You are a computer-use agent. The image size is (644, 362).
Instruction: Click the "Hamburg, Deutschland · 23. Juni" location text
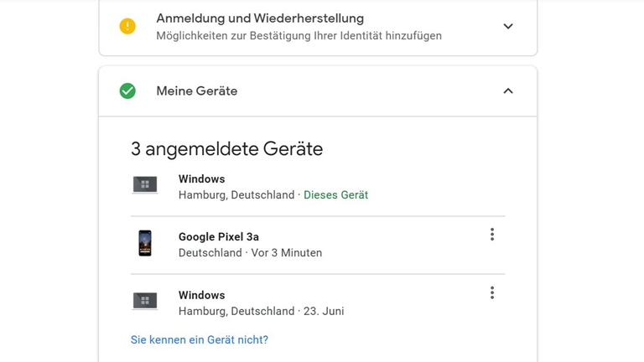pos(261,311)
